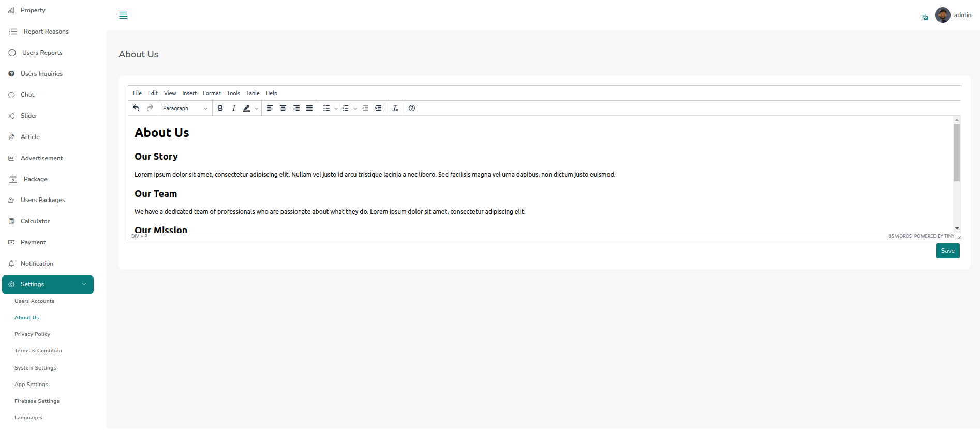Justify the text
The width and height of the screenshot is (980, 430).
[309, 108]
